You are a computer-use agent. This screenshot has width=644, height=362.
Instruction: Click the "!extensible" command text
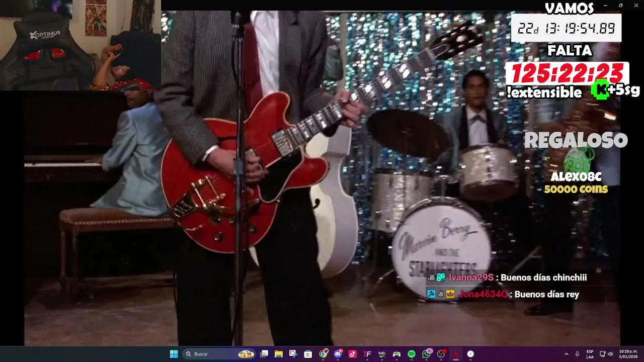pyautogui.click(x=544, y=93)
